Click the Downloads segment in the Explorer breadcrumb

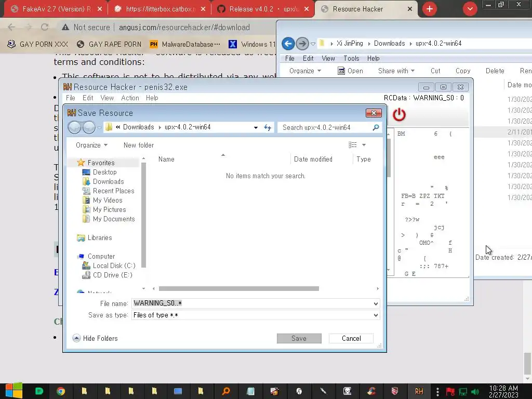pos(389,44)
